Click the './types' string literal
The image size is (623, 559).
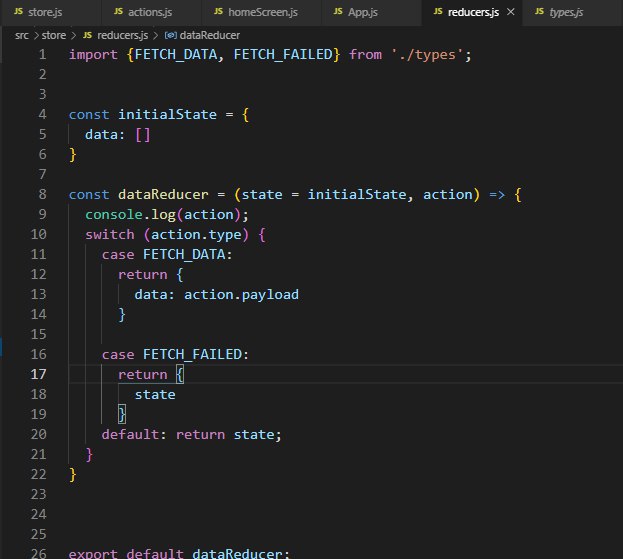click(427, 55)
